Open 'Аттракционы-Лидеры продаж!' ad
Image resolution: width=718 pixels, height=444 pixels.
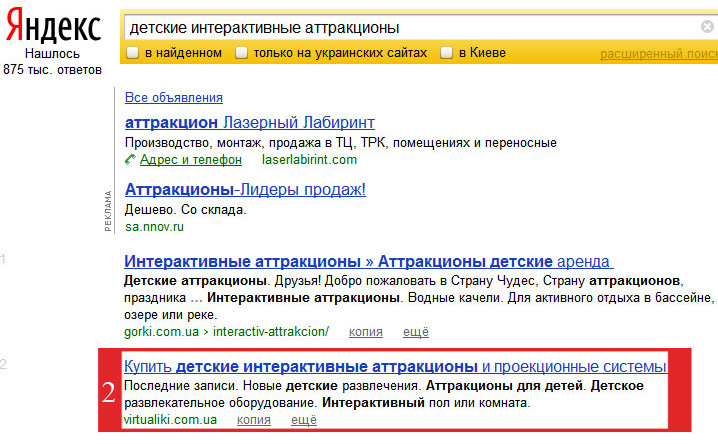(245, 190)
